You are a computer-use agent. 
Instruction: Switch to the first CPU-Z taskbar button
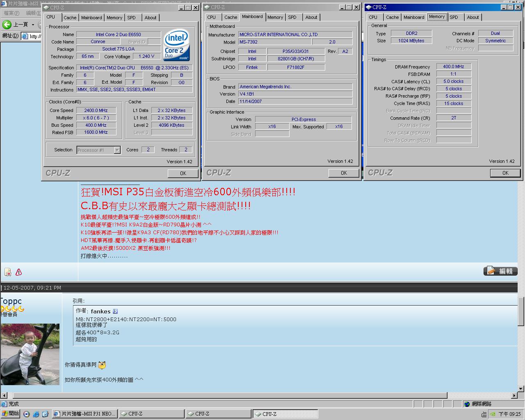point(151,414)
